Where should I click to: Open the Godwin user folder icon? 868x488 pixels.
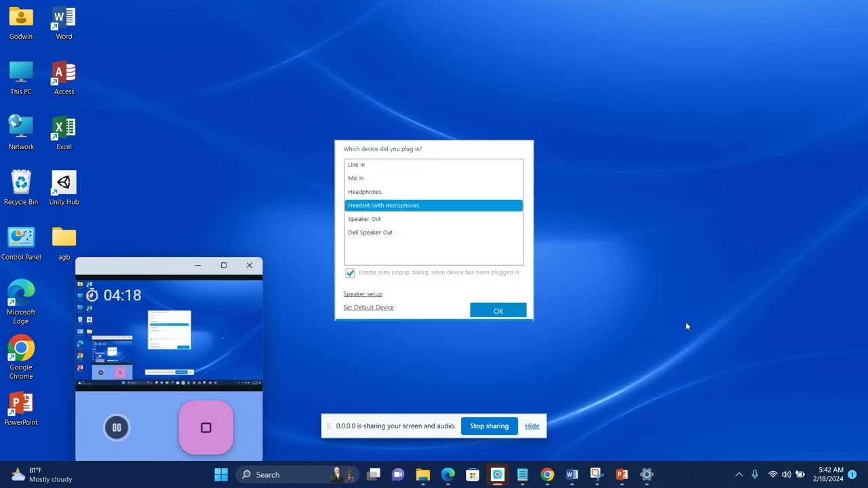[x=21, y=23]
